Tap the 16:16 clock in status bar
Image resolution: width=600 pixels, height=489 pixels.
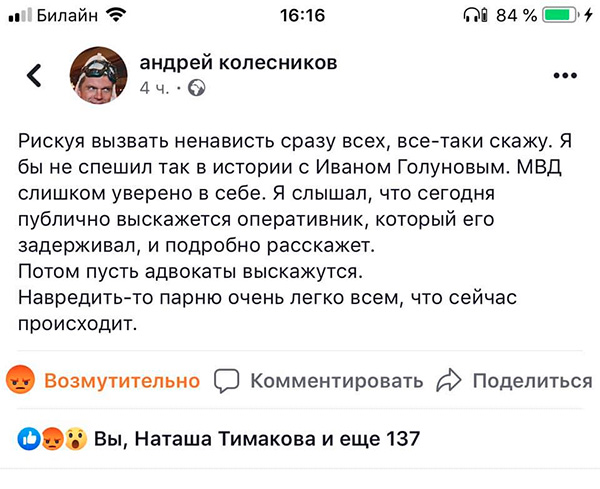coord(299,15)
